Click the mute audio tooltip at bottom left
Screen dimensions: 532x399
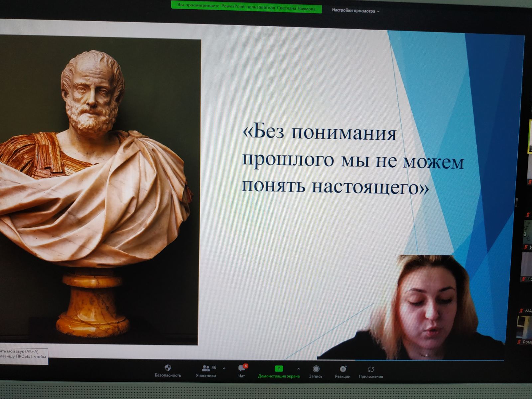point(23,354)
